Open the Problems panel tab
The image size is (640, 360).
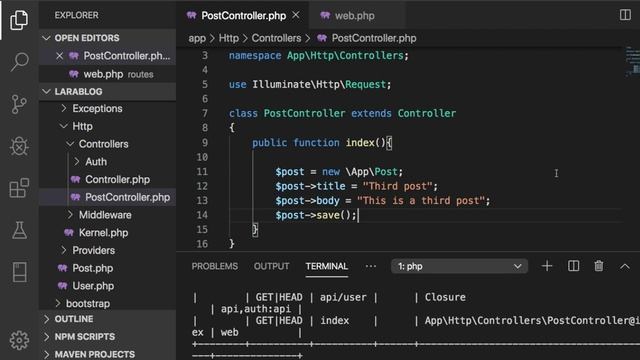(215, 266)
